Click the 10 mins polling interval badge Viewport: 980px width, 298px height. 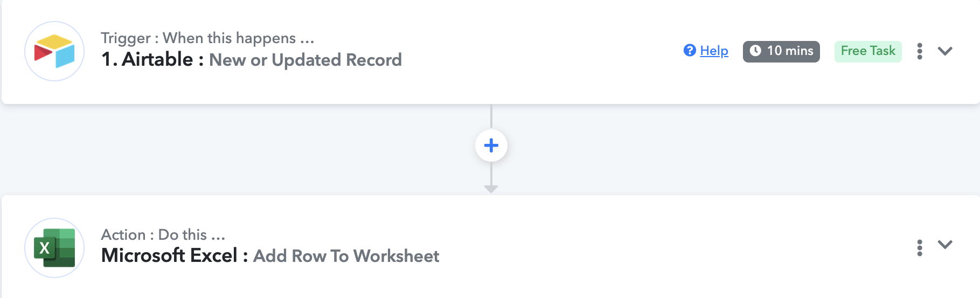781,51
